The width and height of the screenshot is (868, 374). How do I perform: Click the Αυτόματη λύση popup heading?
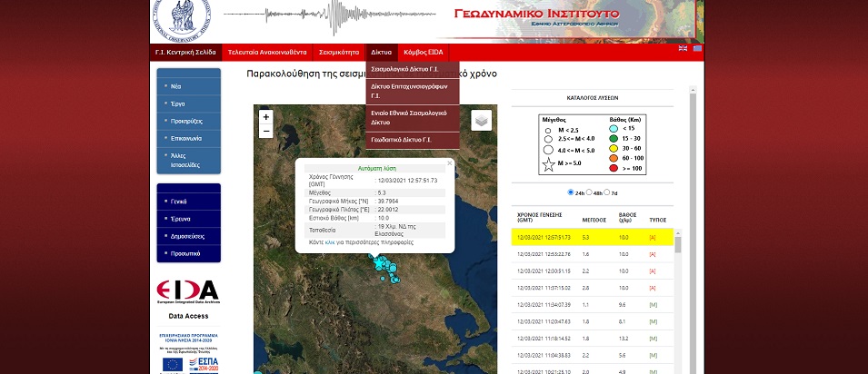point(377,168)
